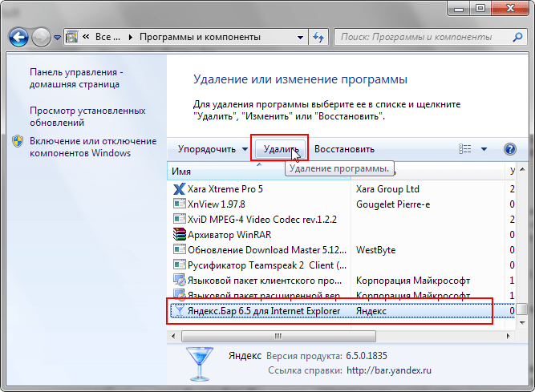
Task: Click the Xara Xtreme X icon
Action: tap(179, 189)
